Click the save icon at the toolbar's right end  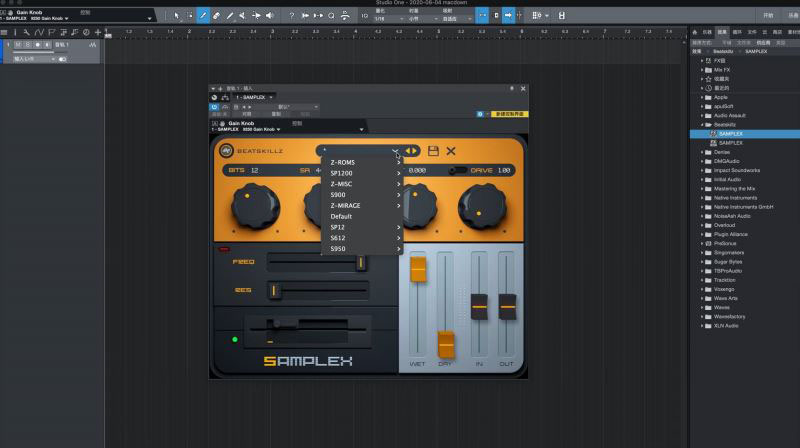click(562, 16)
